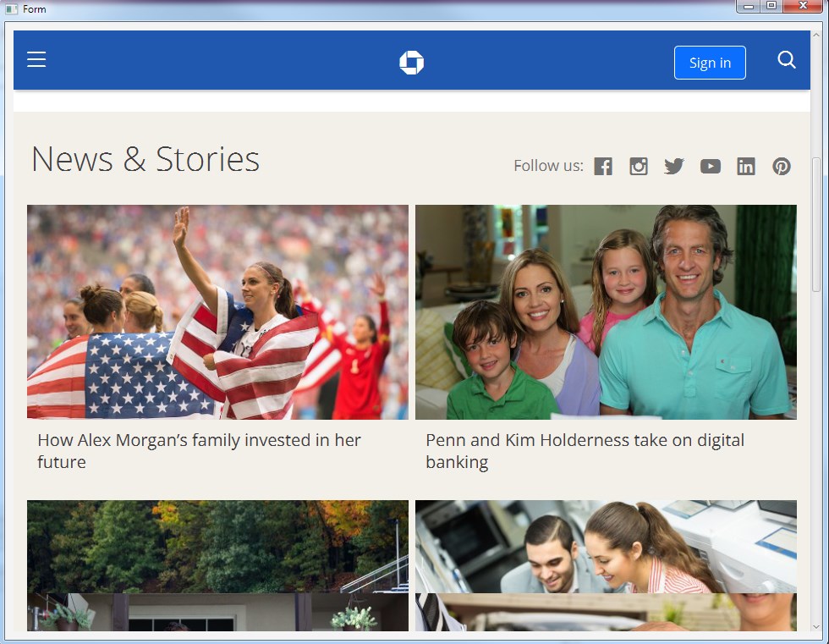The width and height of the screenshot is (829, 644).
Task: Open the search magnifier icon
Action: (786, 60)
